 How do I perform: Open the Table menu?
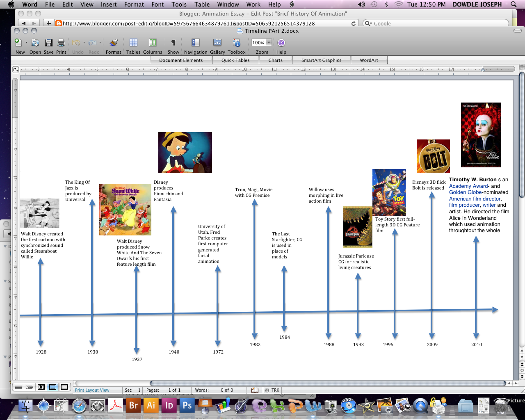[202, 5]
